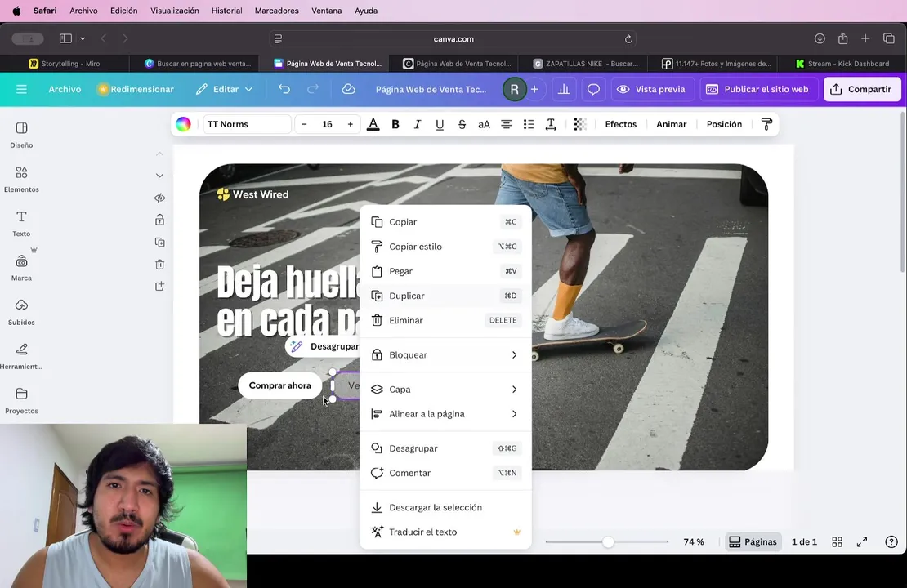The width and height of the screenshot is (907, 588).
Task: Open the Herramientas sidebar panel
Action: click(x=21, y=356)
